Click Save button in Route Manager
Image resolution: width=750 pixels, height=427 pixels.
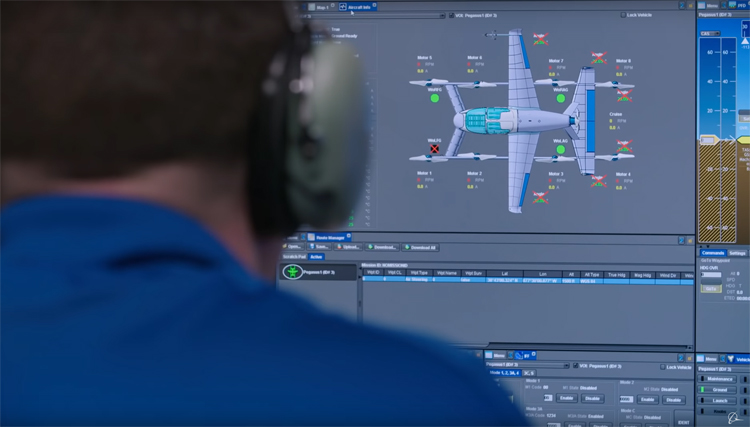pyautogui.click(x=319, y=247)
